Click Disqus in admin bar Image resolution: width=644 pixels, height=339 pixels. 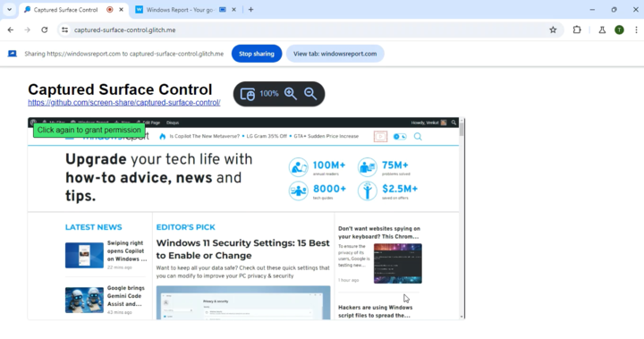[173, 123]
